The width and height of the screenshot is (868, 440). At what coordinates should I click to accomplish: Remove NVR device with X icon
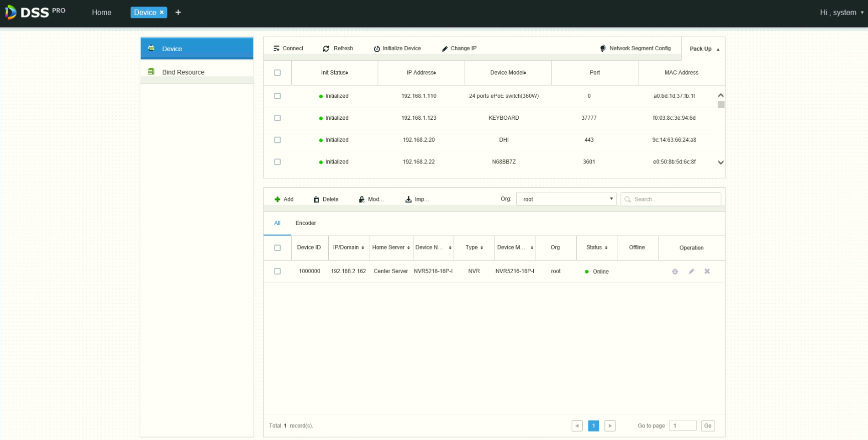coord(707,271)
